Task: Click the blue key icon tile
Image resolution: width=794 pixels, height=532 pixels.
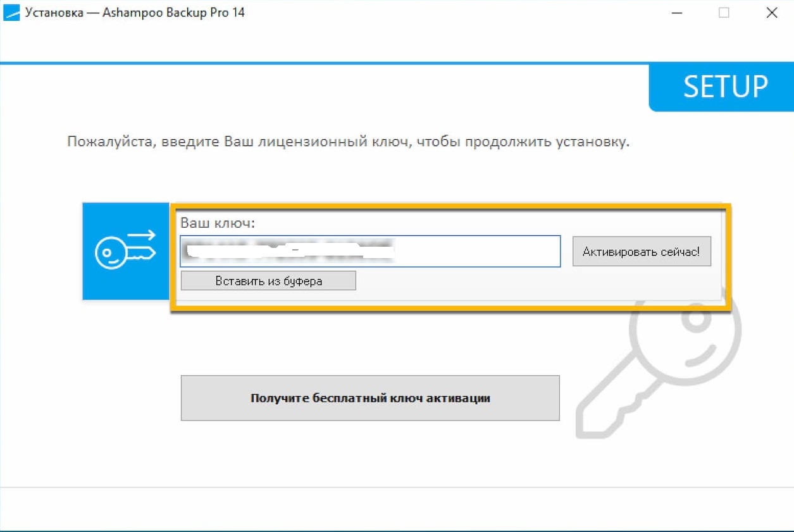Action: tap(126, 251)
